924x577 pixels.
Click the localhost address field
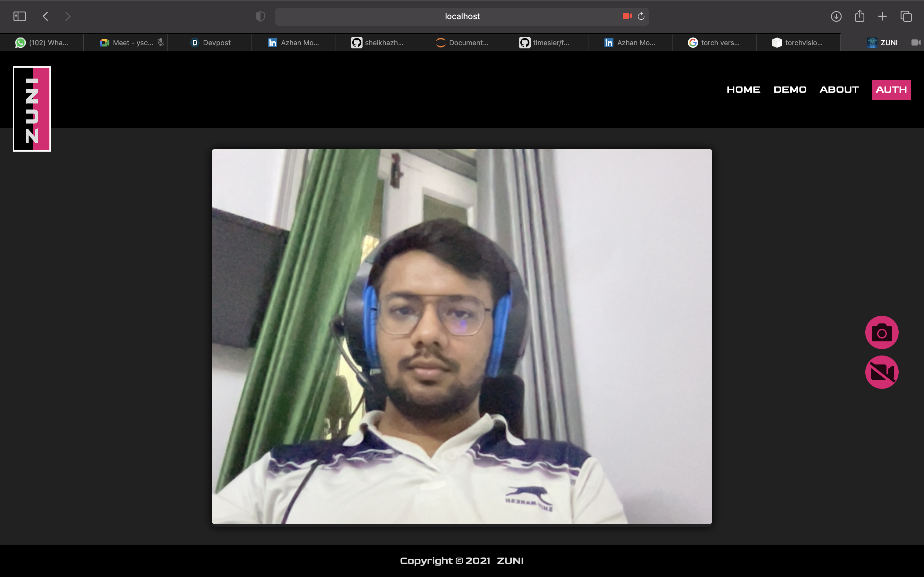click(462, 16)
